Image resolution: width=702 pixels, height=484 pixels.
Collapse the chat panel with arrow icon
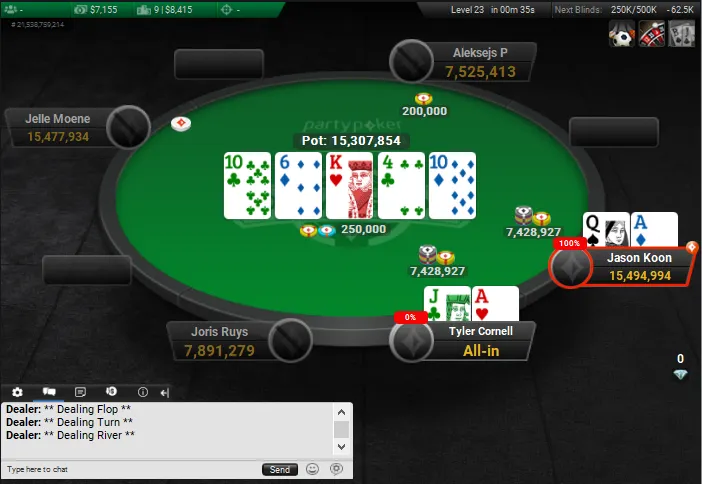tap(164, 393)
